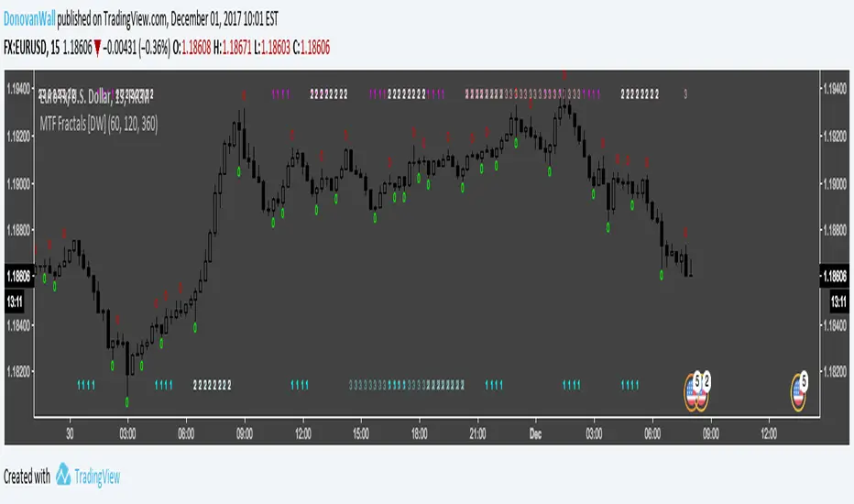Screen dimensions: 854x504
Task: Click the 30 date label on time axis
Action: (x=69, y=433)
